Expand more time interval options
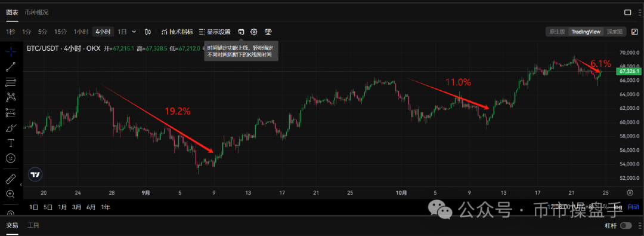Viewport: 644px width, 236px height. [x=134, y=32]
